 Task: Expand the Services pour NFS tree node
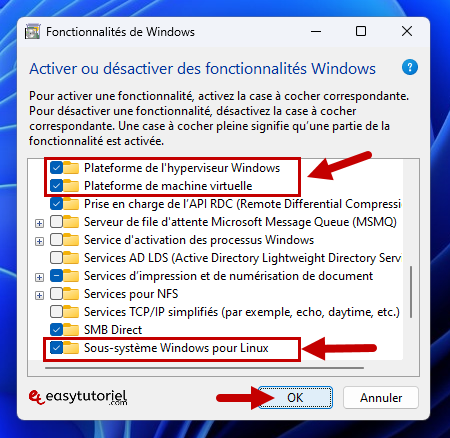pyautogui.click(x=39, y=295)
